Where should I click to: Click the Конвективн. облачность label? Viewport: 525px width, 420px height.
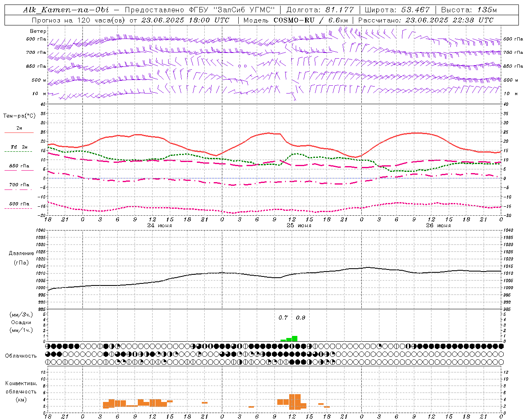[21, 387]
